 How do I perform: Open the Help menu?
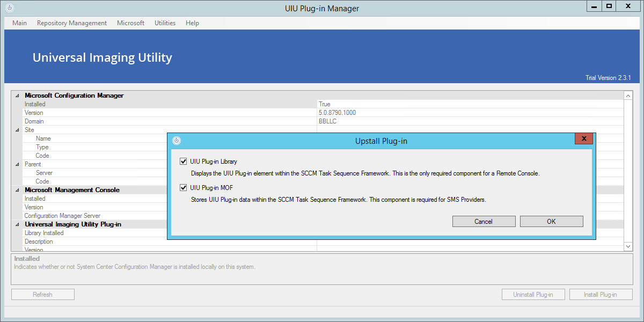coord(192,23)
